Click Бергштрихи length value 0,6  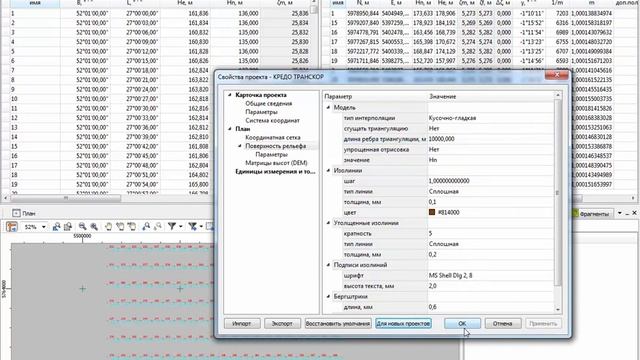pyautogui.click(x=490, y=307)
